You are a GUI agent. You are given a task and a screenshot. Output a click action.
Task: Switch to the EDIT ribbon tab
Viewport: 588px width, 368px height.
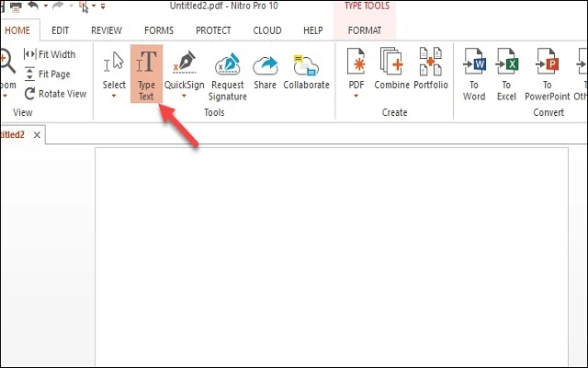point(60,30)
